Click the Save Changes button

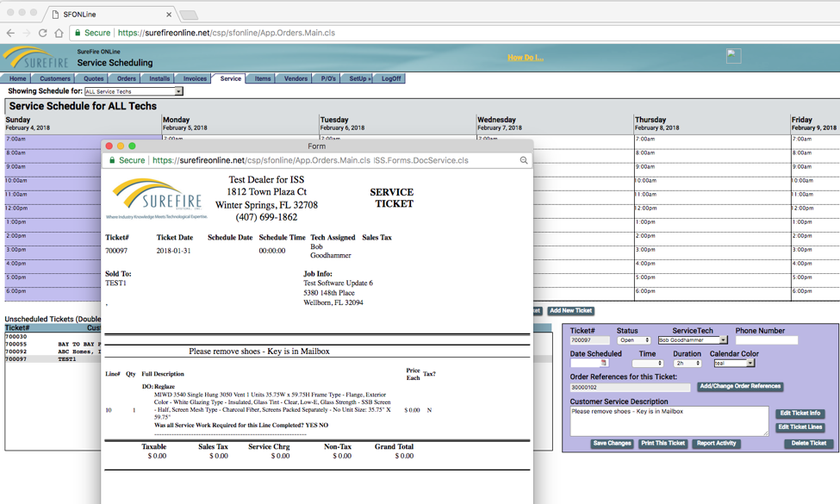[612, 444]
